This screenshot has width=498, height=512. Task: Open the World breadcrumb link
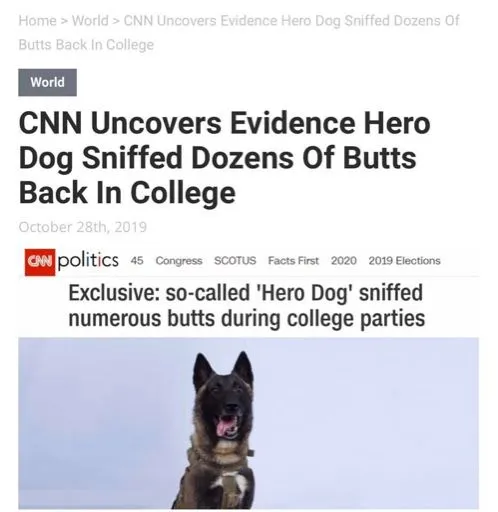(90, 21)
